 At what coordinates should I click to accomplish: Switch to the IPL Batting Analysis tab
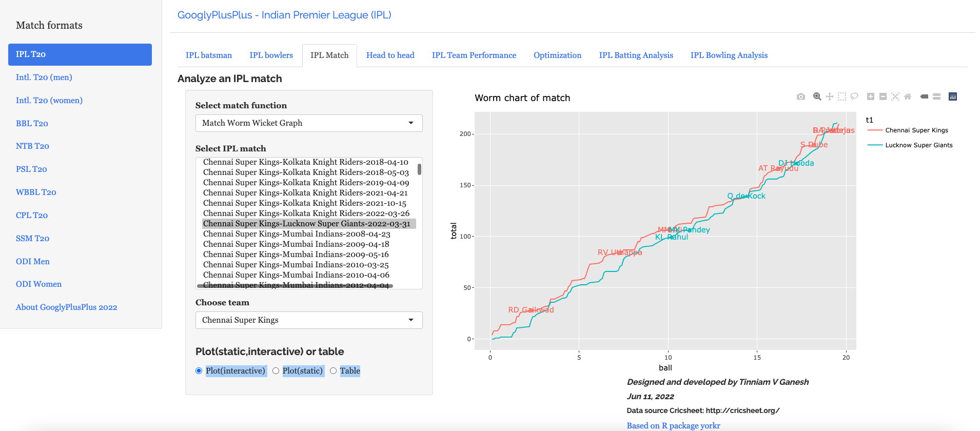pyautogui.click(x=636, y=55)
